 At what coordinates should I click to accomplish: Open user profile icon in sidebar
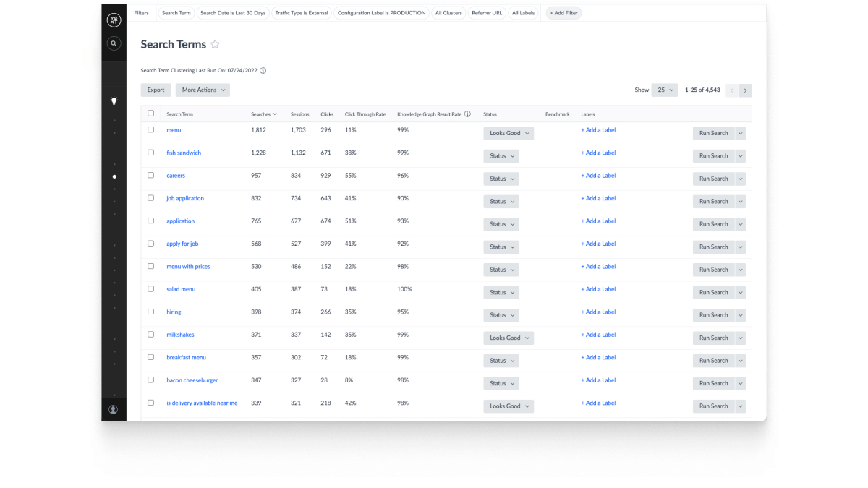(114, 409)
